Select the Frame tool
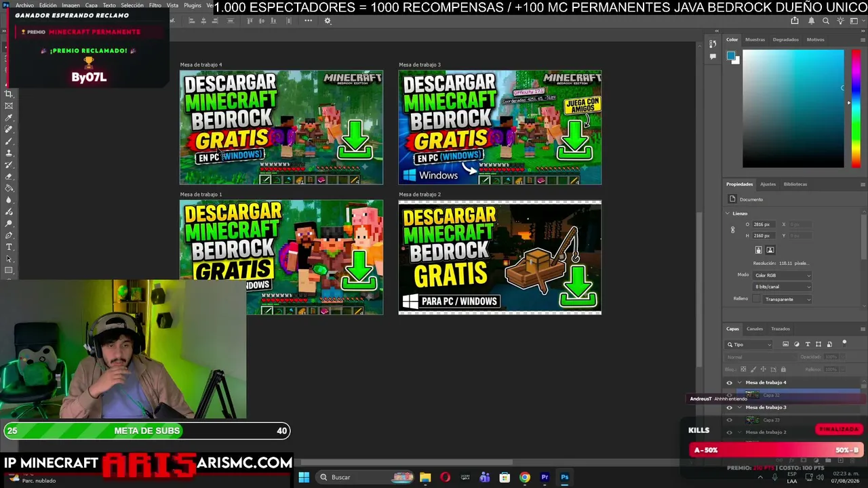The width and height of the screenshot is (868, 488). point(9,106)
